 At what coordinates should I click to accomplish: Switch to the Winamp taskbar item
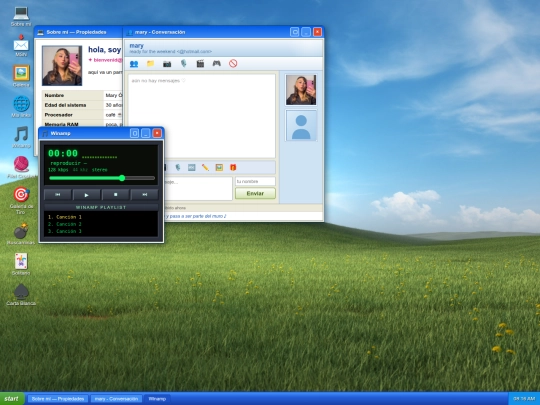pyautogui.click(x=157, y=399)
